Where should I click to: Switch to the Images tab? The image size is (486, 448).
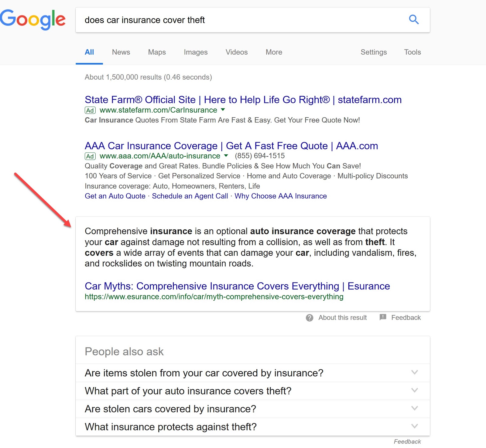(196, 52)
